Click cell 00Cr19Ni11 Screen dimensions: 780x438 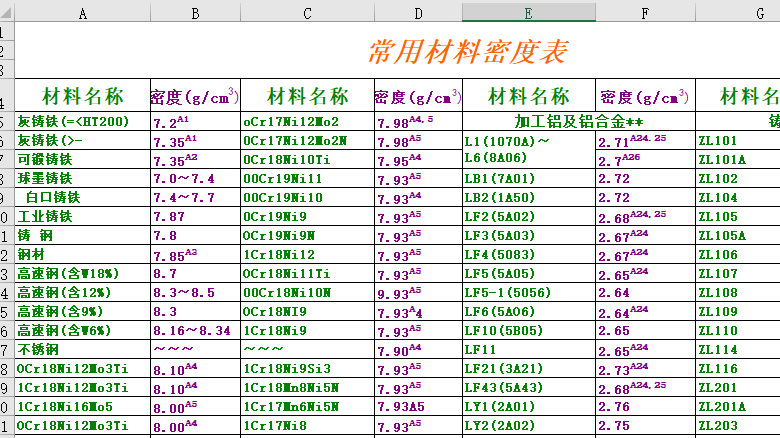click(307, 178)
